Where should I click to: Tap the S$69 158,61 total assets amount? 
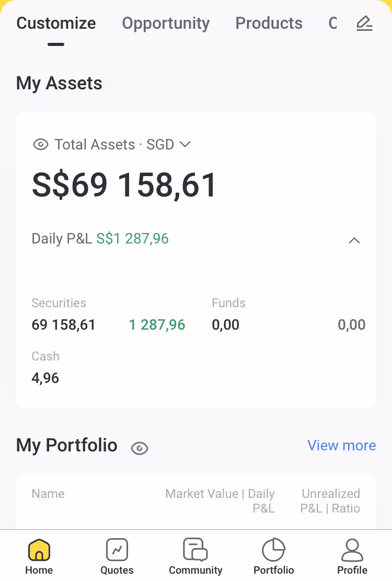pos(124,185)
